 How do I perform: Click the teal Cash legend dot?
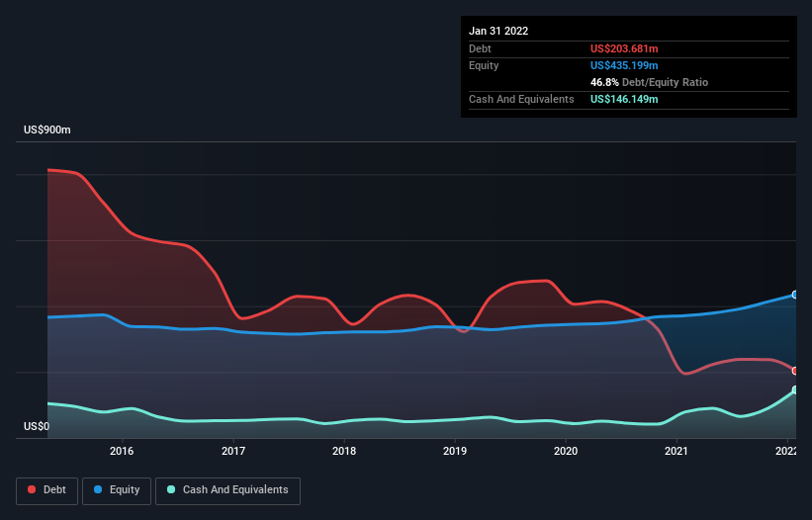[x=171, y=489]
